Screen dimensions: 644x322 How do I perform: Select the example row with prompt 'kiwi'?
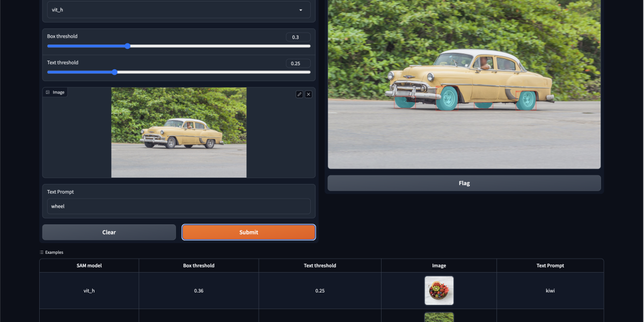tap(550, 290)
